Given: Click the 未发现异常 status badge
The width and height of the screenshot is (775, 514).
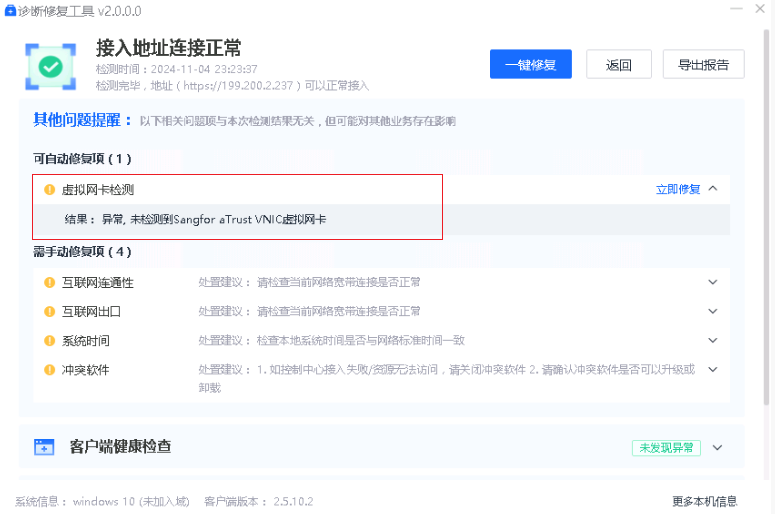Looking at the screenshot, I should [666, 448].
